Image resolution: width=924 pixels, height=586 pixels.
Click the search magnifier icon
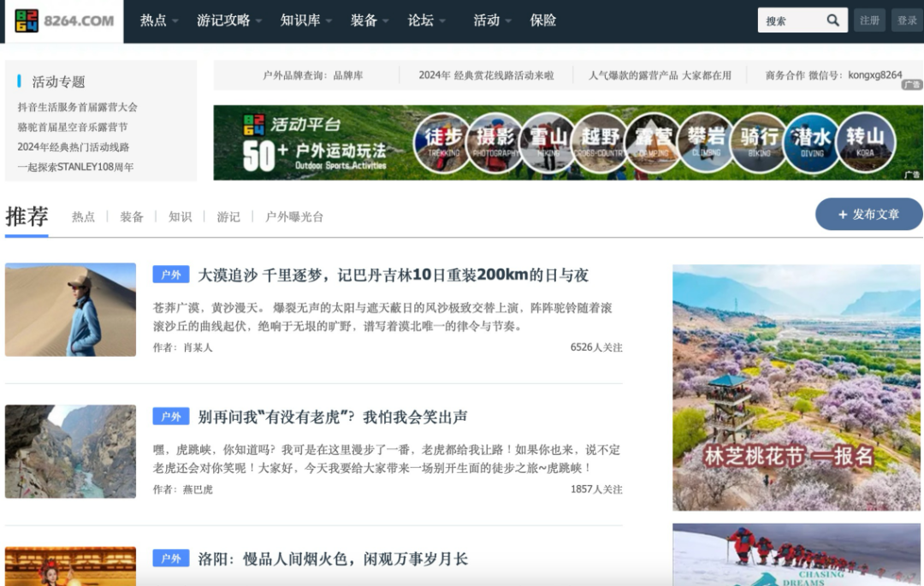(832, 21)
